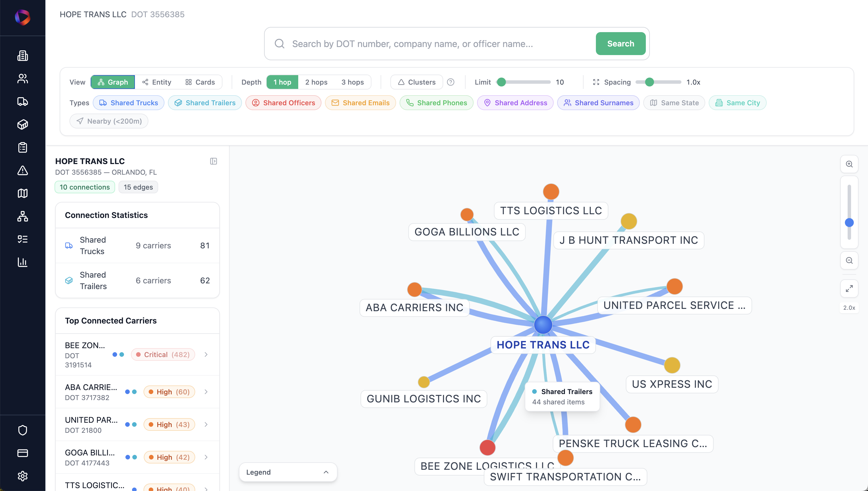Select the Trucks icon in the sidebar
Viewport: 868px width, 491px height.
tap(22, 102)
